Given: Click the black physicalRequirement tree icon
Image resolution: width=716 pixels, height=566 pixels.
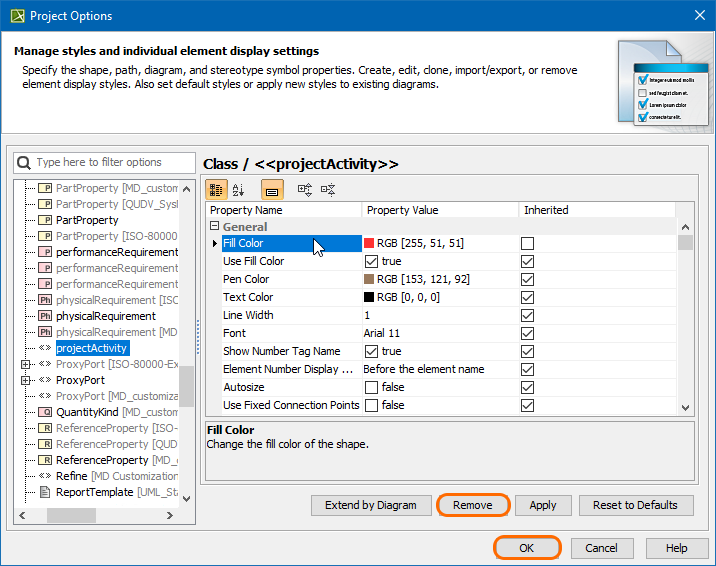Looking at the screenshot, I should (x=45, y=316).
